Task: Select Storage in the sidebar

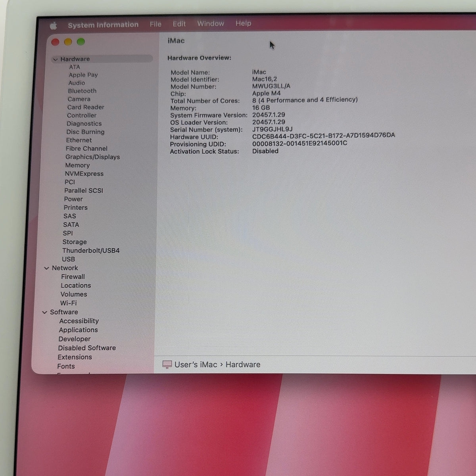Action: 75,242
